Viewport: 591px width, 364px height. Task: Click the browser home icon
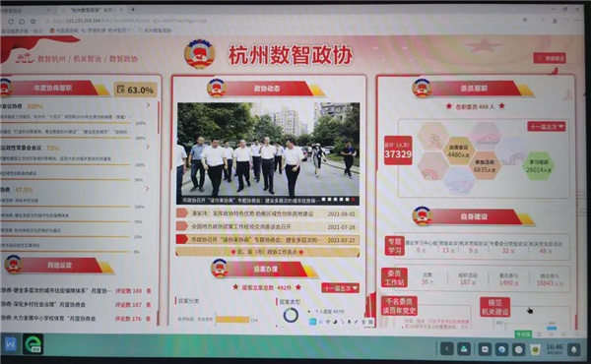22,22
